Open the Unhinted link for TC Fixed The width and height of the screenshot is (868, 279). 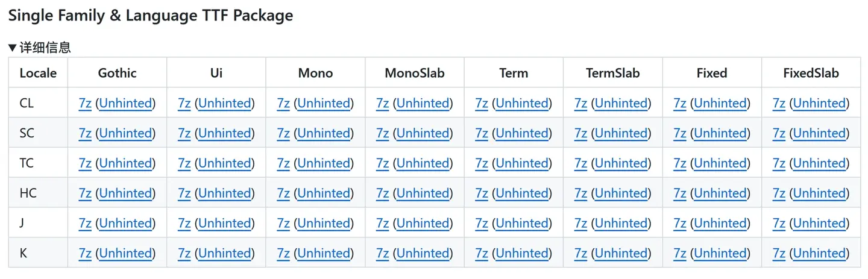[x=720, y=163]
